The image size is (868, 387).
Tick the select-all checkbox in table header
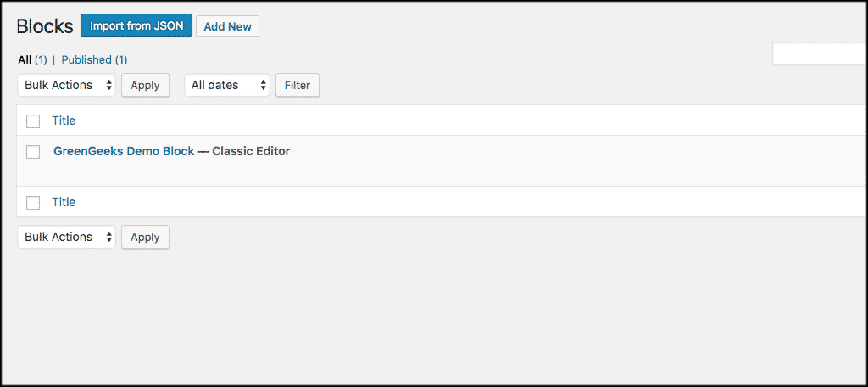pyautogui.click(x=33, y=121)
